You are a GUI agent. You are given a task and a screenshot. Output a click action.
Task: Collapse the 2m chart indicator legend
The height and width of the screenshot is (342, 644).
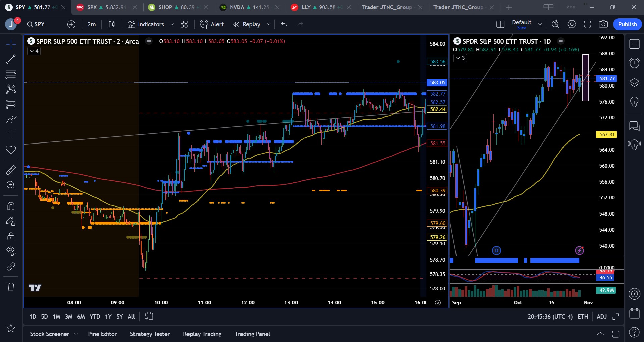click(34, 51)
